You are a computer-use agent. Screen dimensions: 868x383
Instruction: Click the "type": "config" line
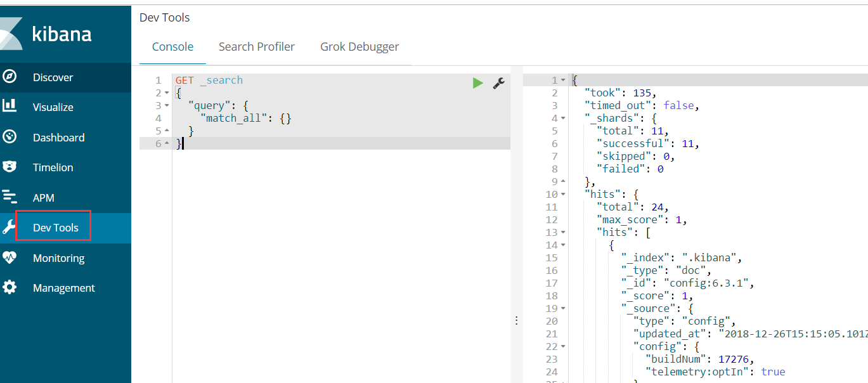[685, 321]
